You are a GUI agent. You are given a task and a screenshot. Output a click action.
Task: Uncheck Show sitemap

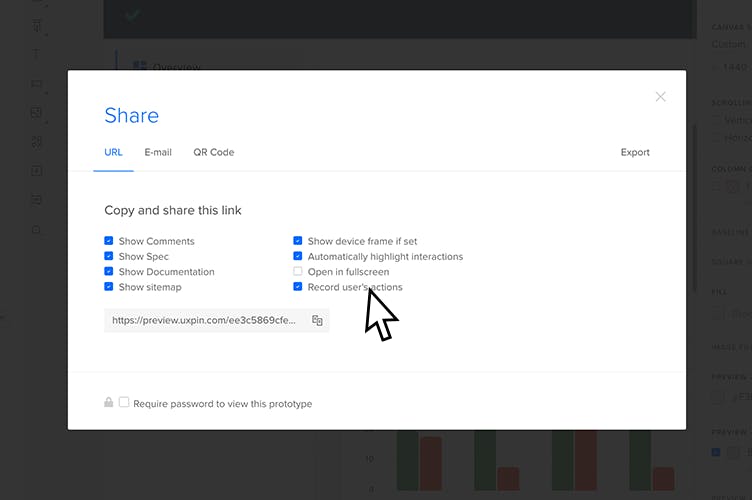[109, 287]
